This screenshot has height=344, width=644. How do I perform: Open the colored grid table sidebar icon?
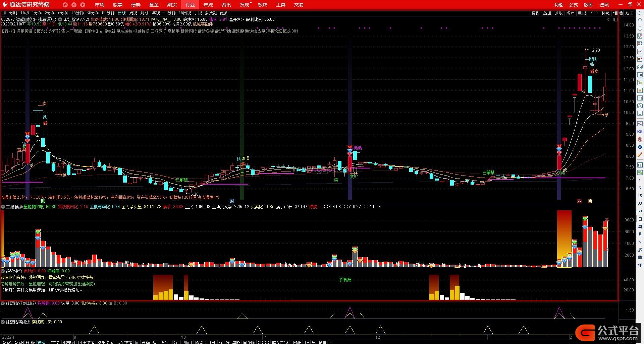tap(640, 44)
